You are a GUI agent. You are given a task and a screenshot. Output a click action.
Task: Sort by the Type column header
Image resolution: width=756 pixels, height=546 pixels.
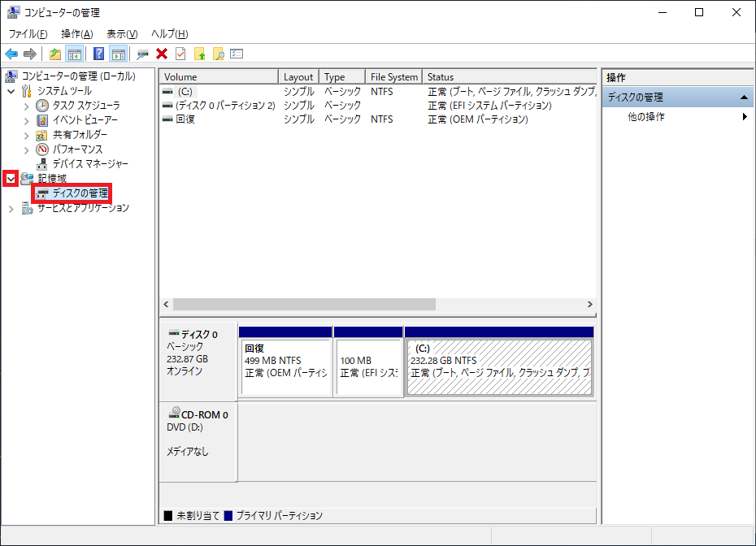coord(342,77)
